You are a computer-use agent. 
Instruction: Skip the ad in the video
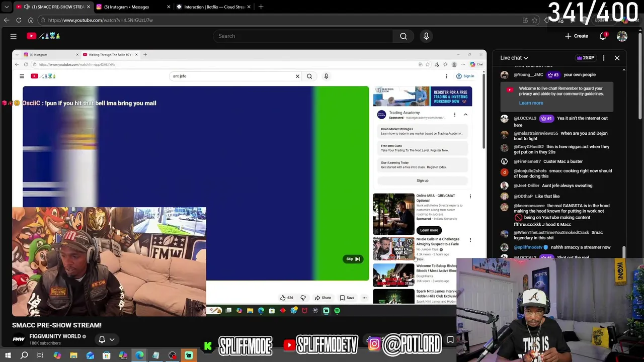[353, 259]
